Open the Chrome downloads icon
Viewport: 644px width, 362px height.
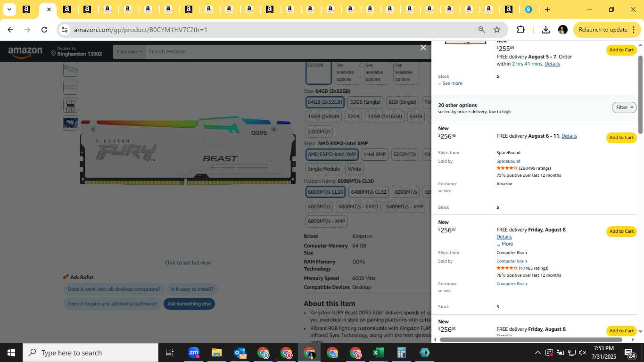tap(545, 30)
